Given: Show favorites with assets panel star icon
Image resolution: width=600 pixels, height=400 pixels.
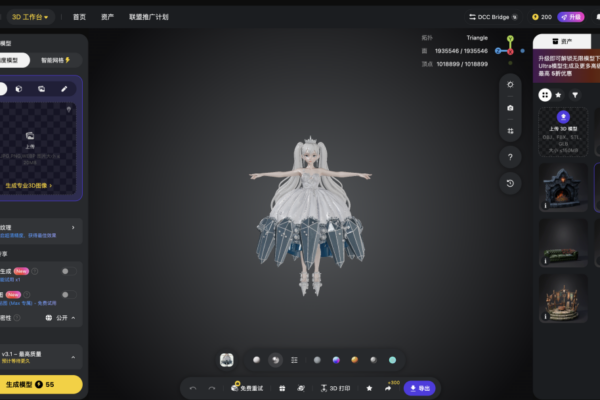Looking at the screenshot, I should pos(558,95).
